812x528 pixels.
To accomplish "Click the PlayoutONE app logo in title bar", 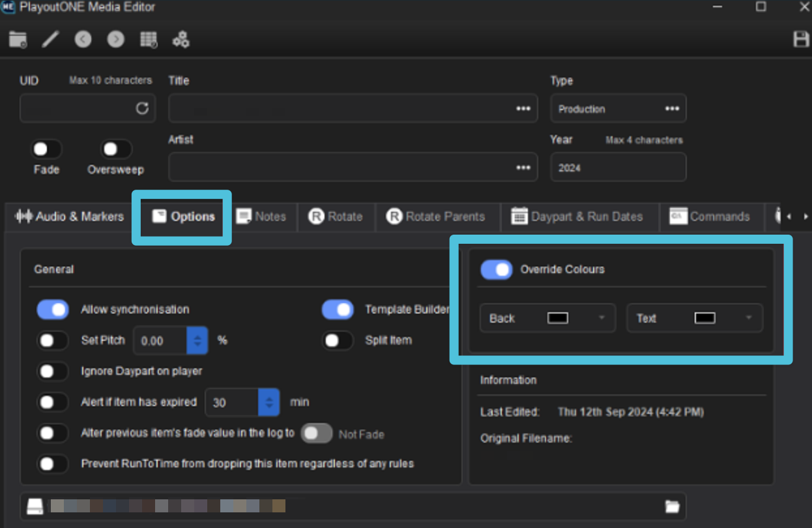I will pyautogui.click(x=8, y=8).
